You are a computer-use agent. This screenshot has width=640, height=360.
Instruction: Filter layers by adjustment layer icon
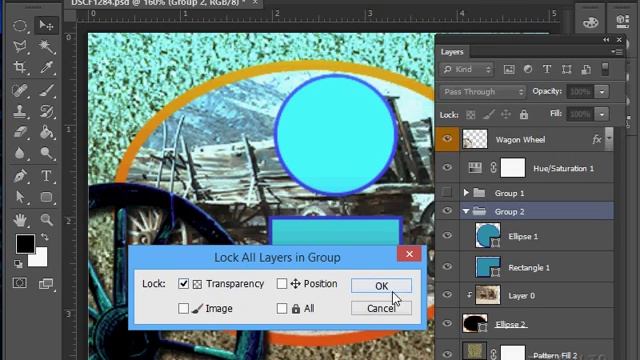pyautogui.click(x=528, y=69)
